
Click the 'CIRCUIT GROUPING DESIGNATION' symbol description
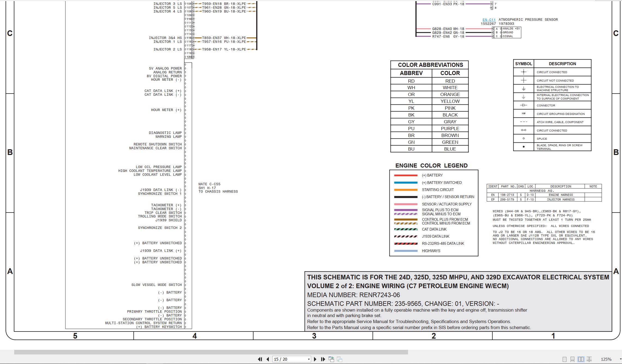561,114
